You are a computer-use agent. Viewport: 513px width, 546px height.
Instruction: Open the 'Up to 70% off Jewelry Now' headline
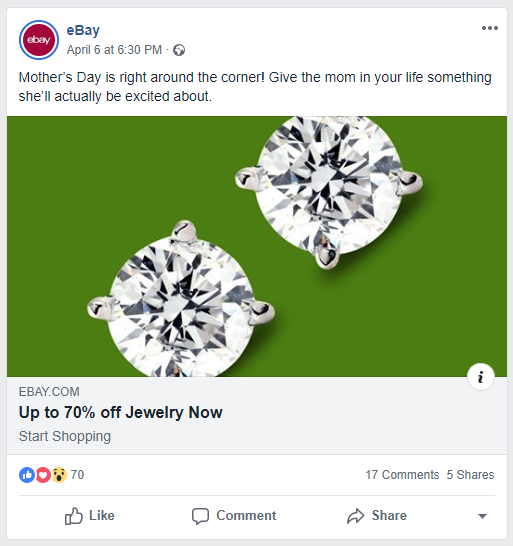point(121,412)
